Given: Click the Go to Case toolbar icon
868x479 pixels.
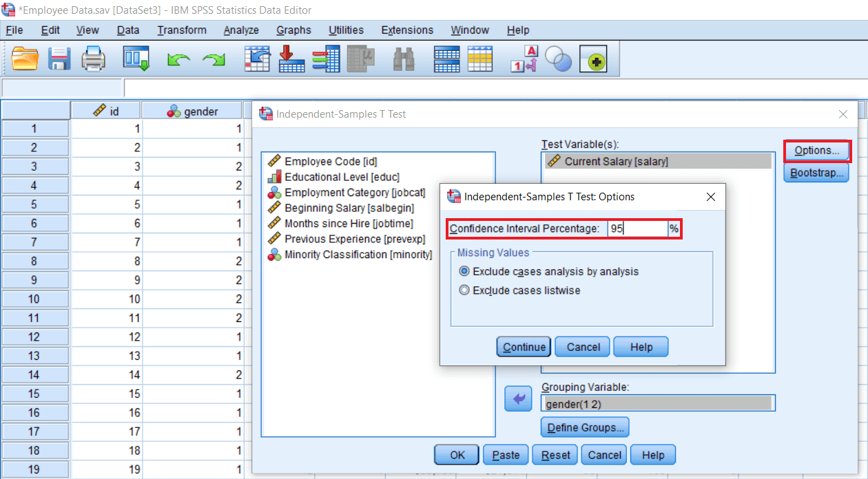Looking at the screenshot, I should (257, 59).
